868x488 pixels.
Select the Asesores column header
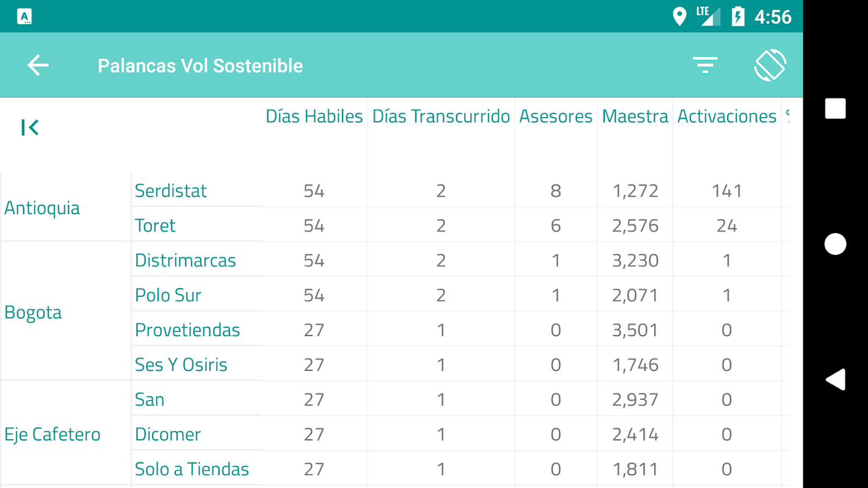pyautogui.click(x=555, y=117)
